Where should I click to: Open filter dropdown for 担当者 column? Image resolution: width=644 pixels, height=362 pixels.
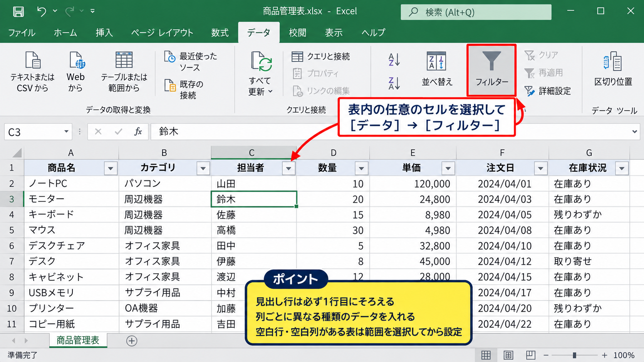pos(288,168)
